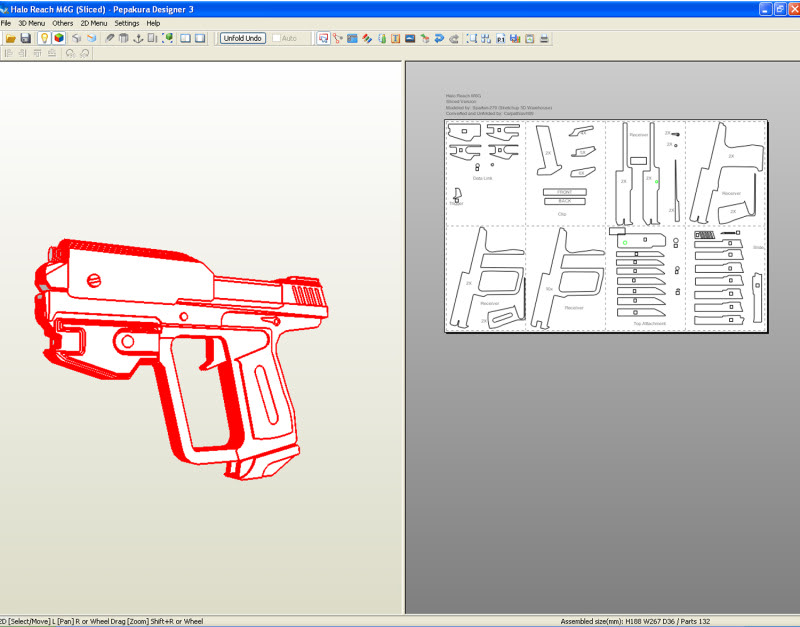Image resolution: width=800 pixels, height=627 pixels.
Task: Select the Join/Disjoin faces tool icon
Action: 338,38
